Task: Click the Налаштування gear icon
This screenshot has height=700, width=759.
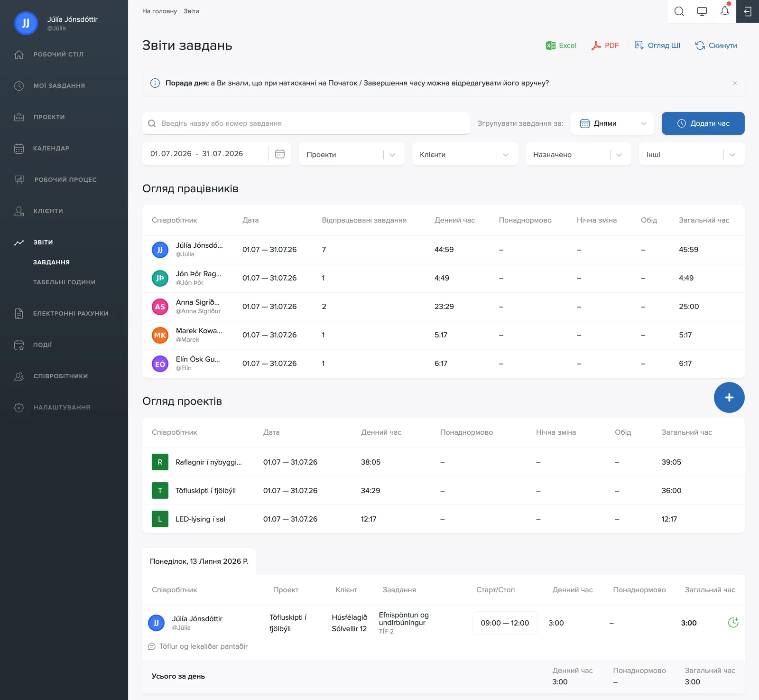Action: 19,408
